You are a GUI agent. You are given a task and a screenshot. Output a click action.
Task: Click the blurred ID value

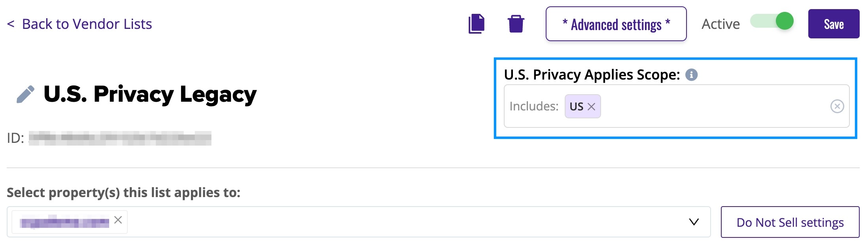120,138
